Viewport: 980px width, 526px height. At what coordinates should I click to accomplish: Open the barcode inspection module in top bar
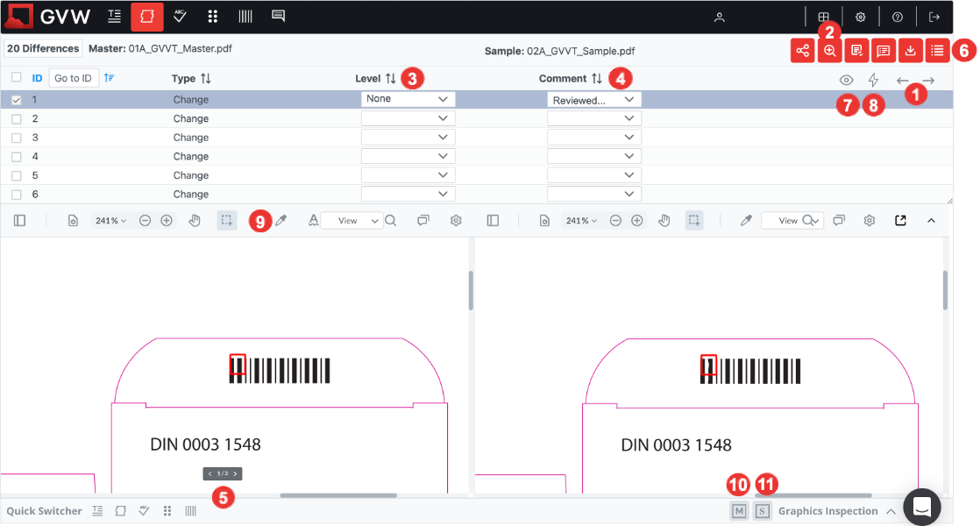245,17
